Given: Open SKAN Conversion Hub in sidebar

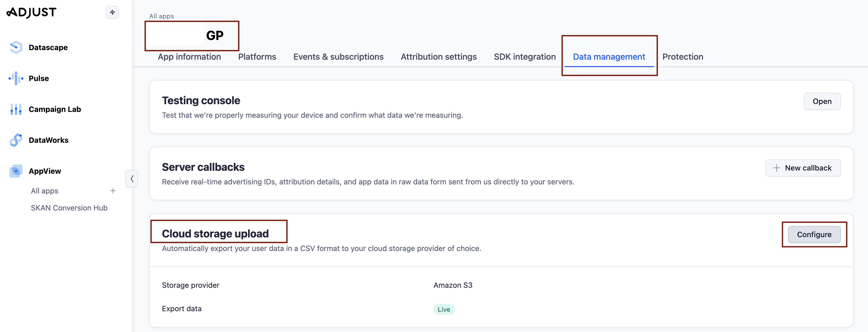Looking at the screenshot, I should pos(69,208).
